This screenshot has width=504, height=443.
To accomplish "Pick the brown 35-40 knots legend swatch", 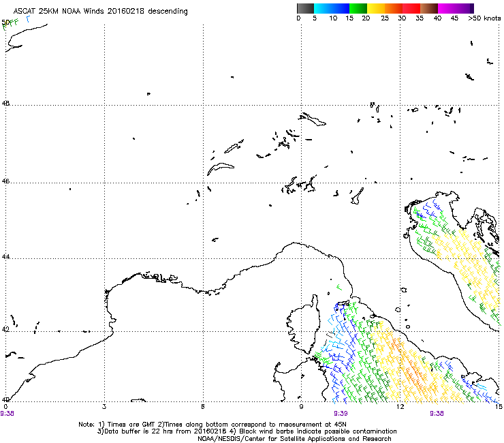I will click(x=429, y=8).
